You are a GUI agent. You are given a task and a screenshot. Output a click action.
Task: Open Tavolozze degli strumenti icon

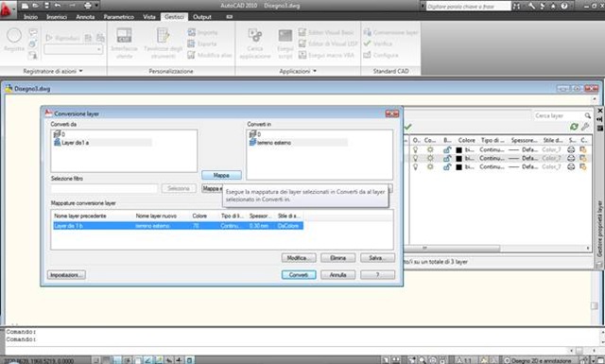click(164, 36)
